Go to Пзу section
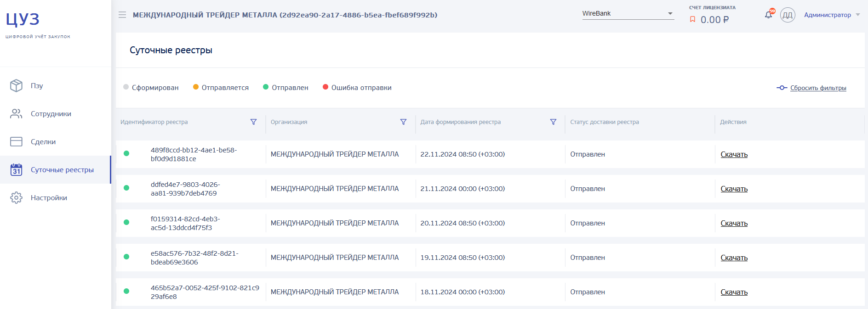This screenshot has height=309, width=868. pyautogui.click(x=55, y=85)
